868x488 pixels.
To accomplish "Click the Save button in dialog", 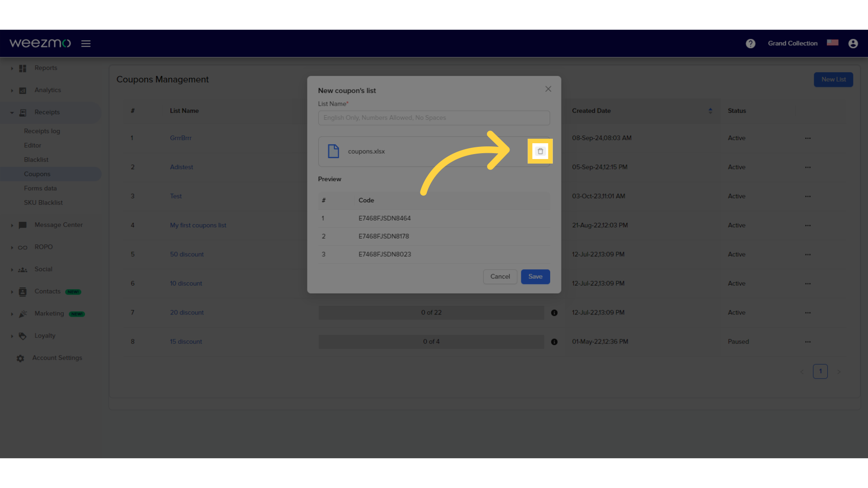I will point(535,277).
